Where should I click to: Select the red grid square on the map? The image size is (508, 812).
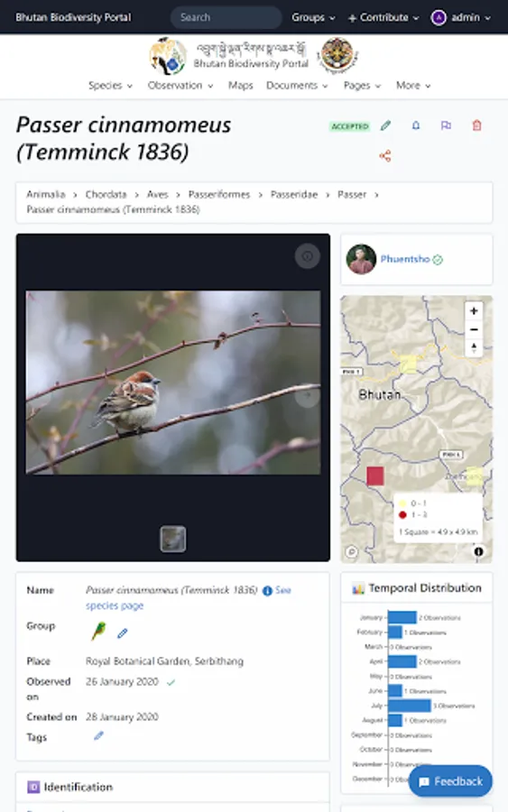375,475
